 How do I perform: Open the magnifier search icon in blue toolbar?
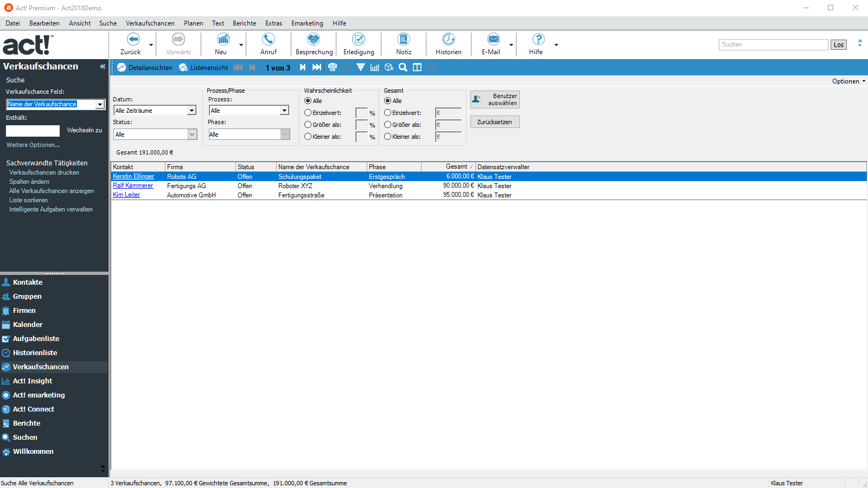click(x=403, y=67)
